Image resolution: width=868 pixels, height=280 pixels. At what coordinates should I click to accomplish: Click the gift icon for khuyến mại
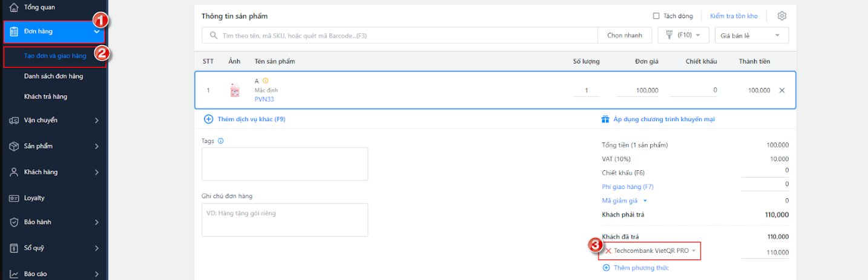tap(605, 119)
